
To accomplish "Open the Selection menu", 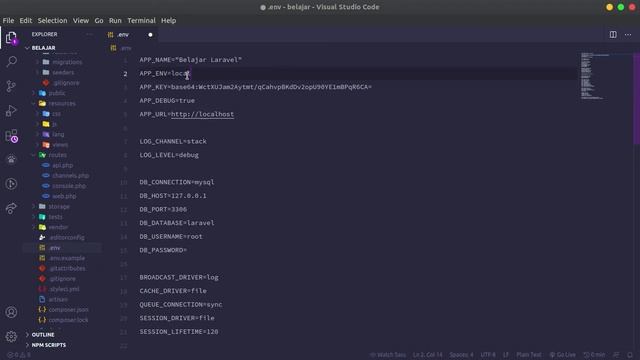I will (52, 20).
